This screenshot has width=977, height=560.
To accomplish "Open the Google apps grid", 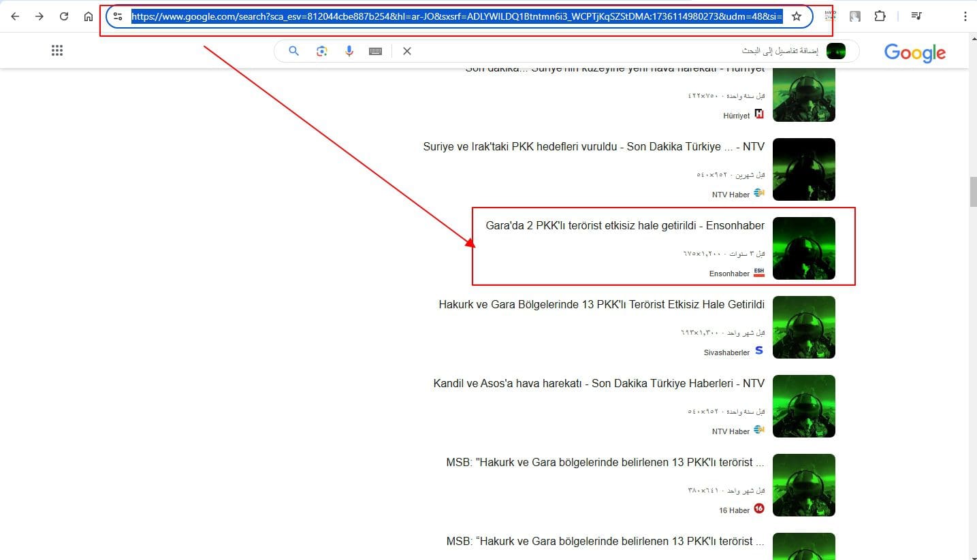I will (x=57, y=50).
